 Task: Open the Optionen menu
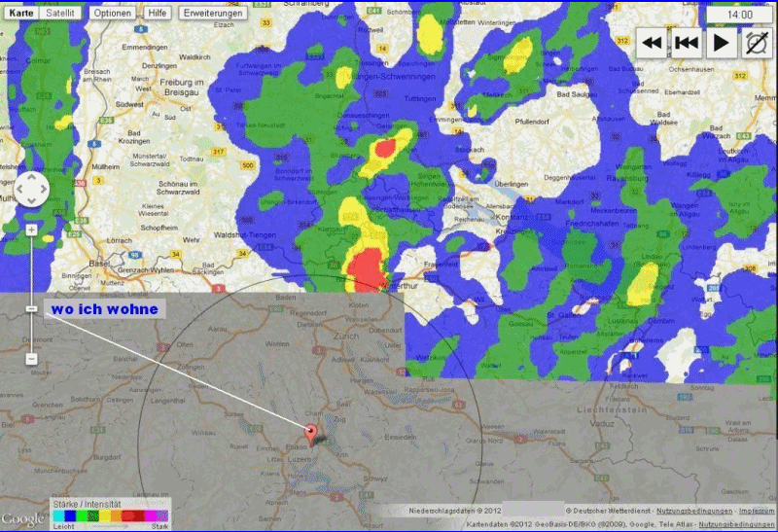point(115,14)
